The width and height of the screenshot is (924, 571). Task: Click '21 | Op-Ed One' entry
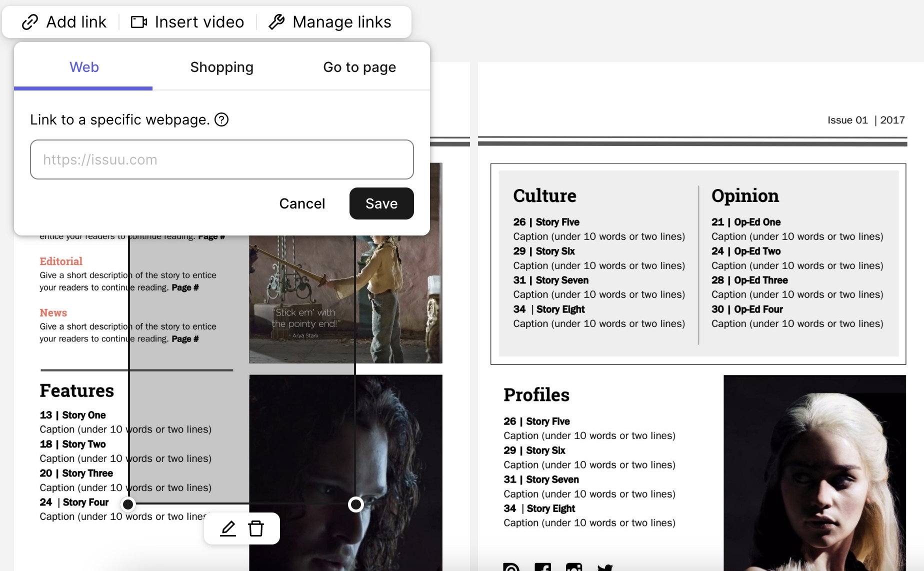746,222
